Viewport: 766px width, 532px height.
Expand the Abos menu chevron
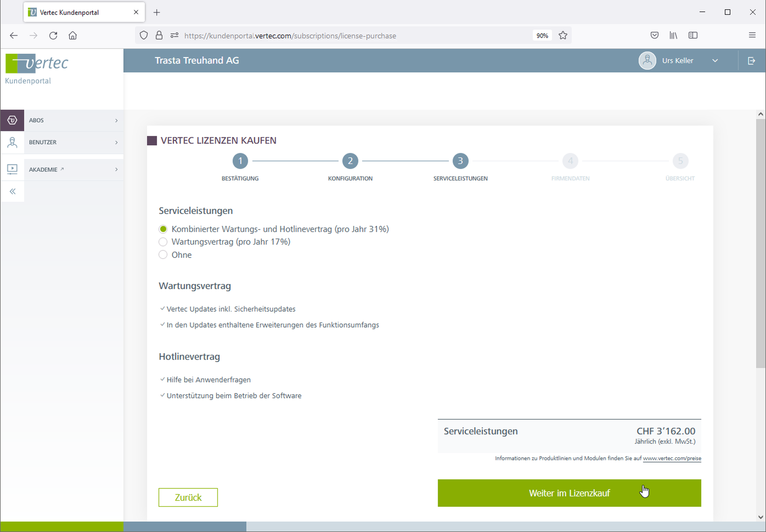point(117,120)
